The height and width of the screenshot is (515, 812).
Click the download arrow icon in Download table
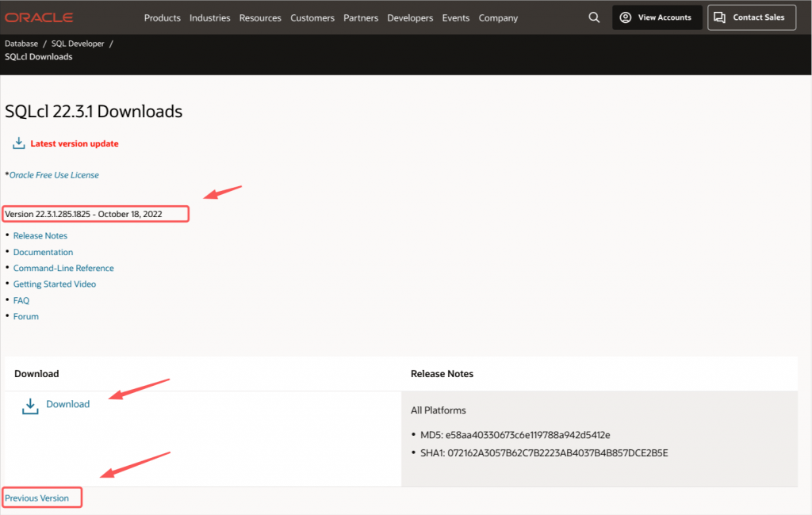click(30, 406)
